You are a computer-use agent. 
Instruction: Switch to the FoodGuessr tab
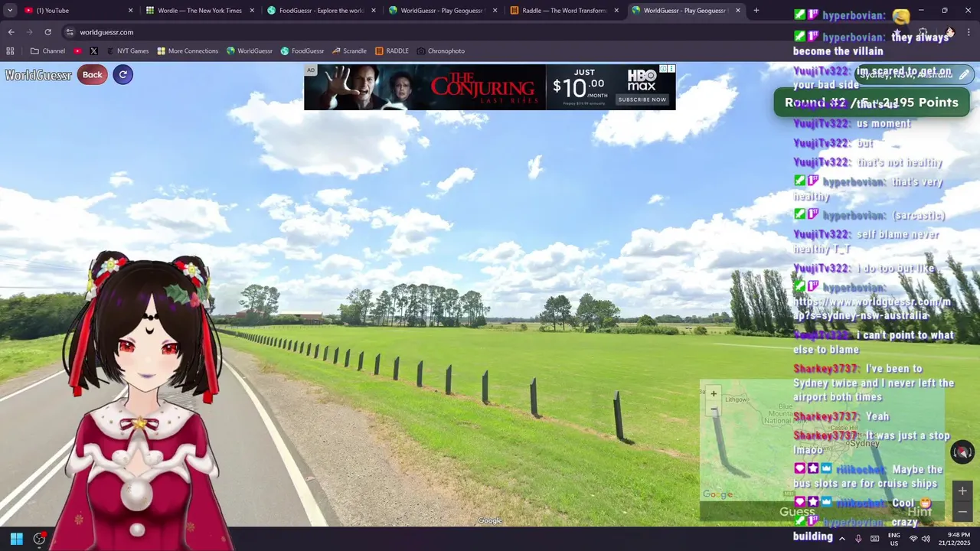(321, 11)
